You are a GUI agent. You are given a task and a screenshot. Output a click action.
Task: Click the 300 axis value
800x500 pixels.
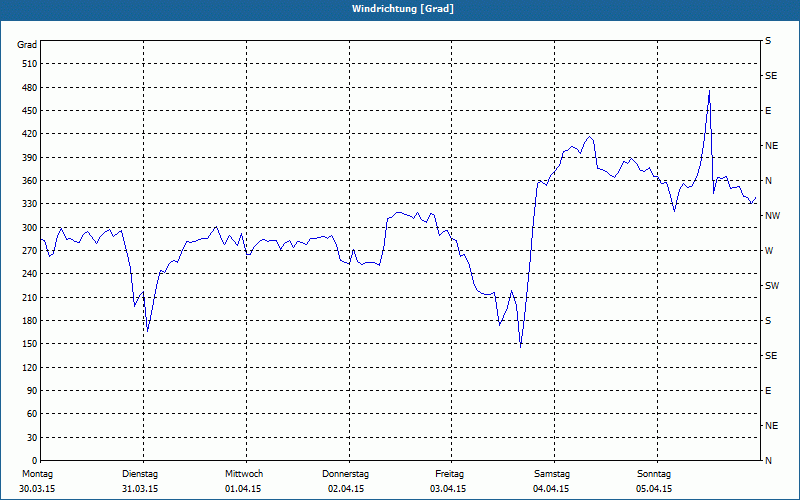[x=30, y=227]
